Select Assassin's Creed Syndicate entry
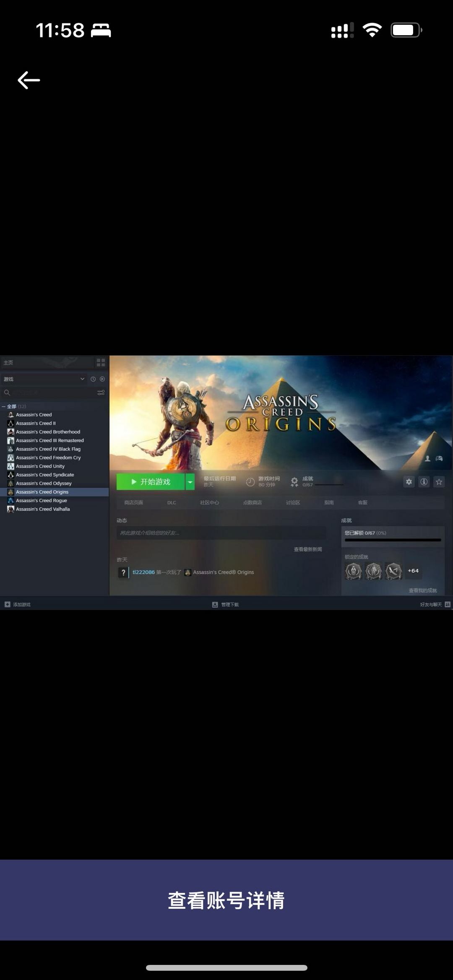 tap(45, 475)
